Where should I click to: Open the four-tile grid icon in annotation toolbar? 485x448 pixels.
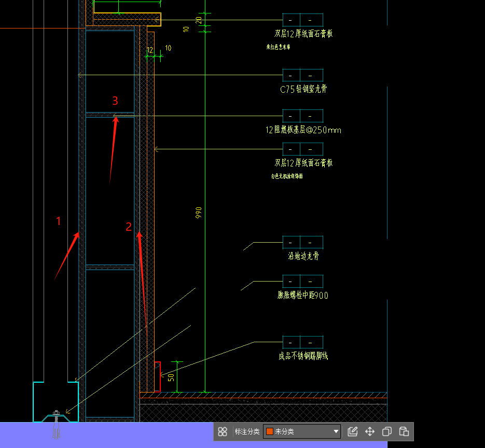click(223, 431)
